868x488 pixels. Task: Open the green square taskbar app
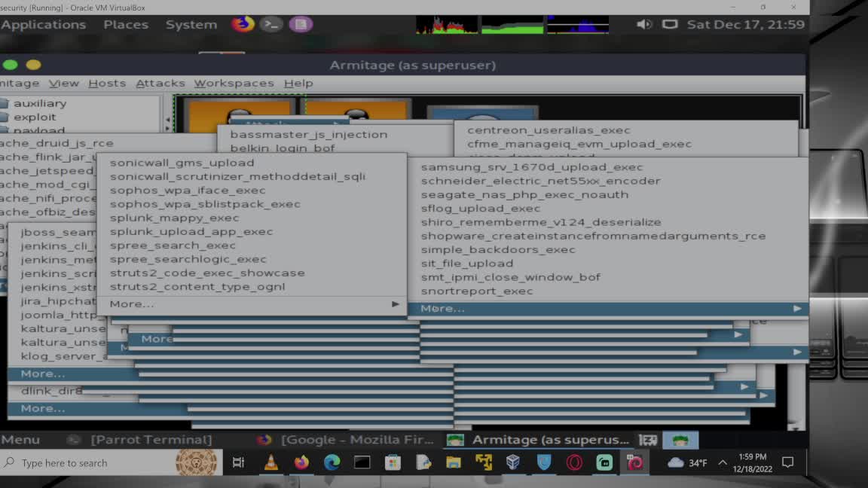point(604,462)
